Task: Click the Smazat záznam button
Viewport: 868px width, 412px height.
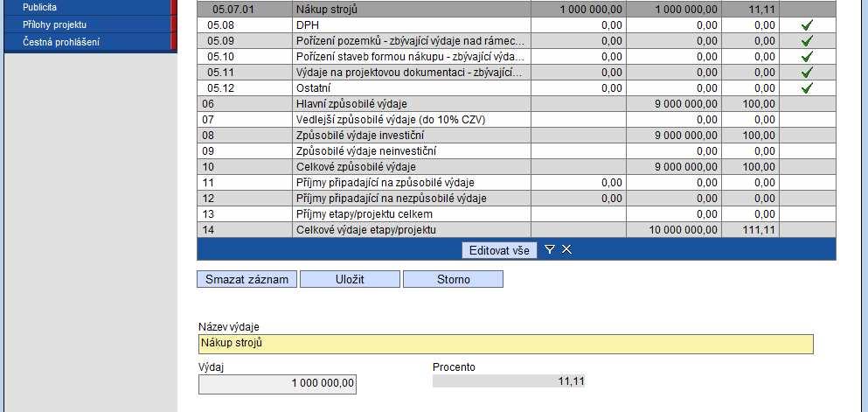Action: [247, 279]
